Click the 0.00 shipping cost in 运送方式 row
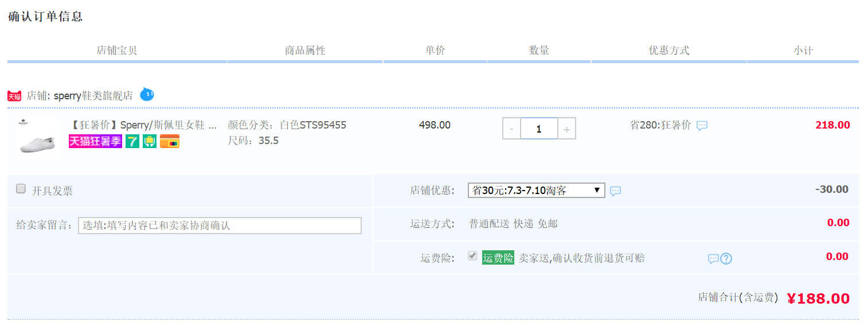Image resolution: width=868 pixels, height=322 pixels. pyautogui.click(x=838, y=223)
